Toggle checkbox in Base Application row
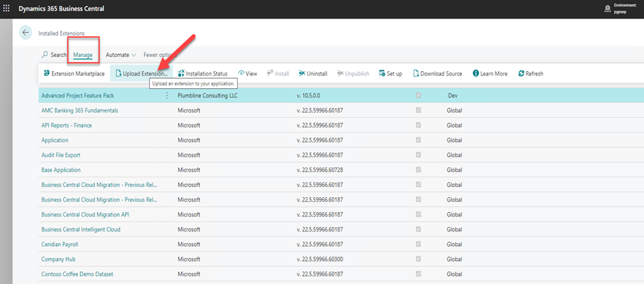 pos(418,170)
